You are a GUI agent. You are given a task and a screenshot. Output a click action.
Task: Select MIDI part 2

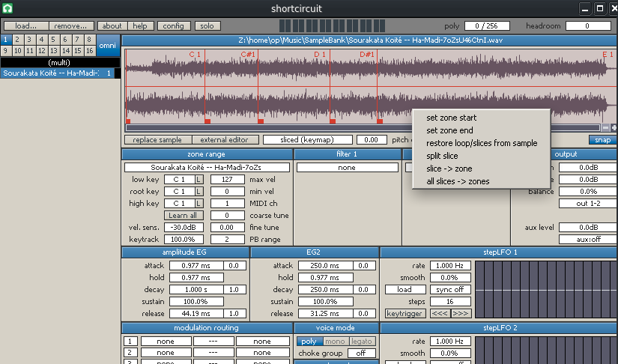coord(17,40)
